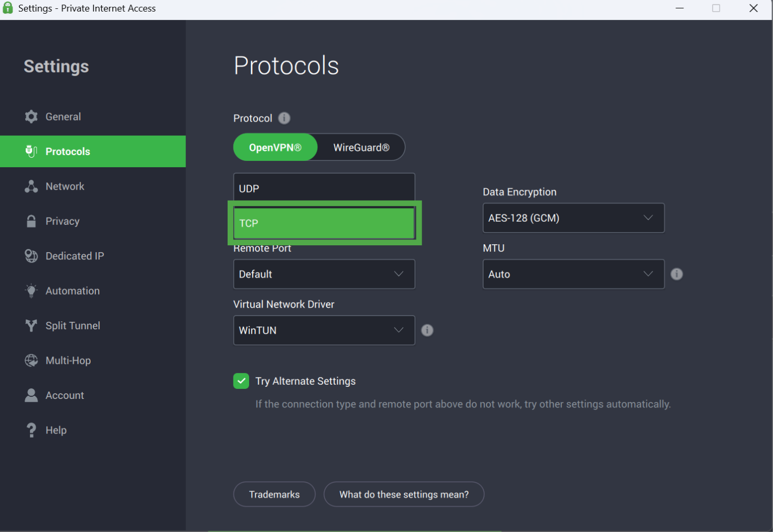
Task: Click the Multi-Hop globe icon
Action: click(x=31, y=361)
